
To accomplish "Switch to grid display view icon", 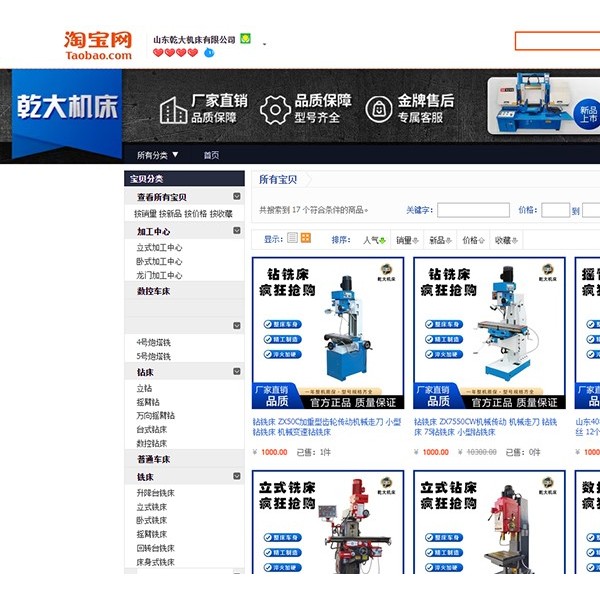I will (x=306, y=238).
